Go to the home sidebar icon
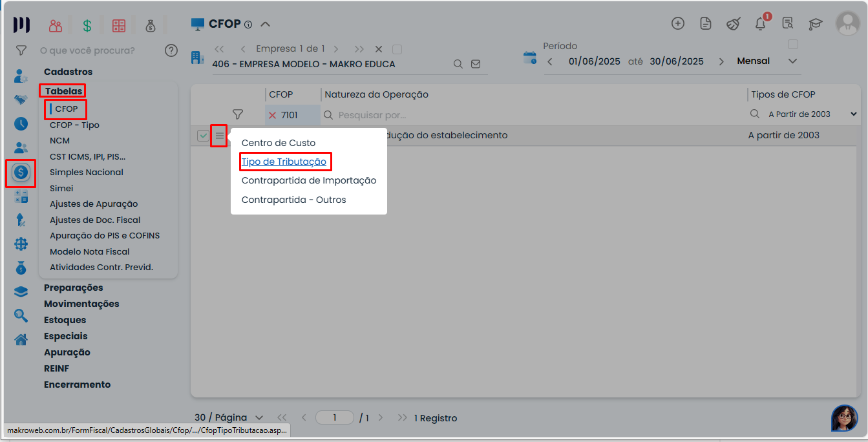868x442 pixels. pos(21,339)
